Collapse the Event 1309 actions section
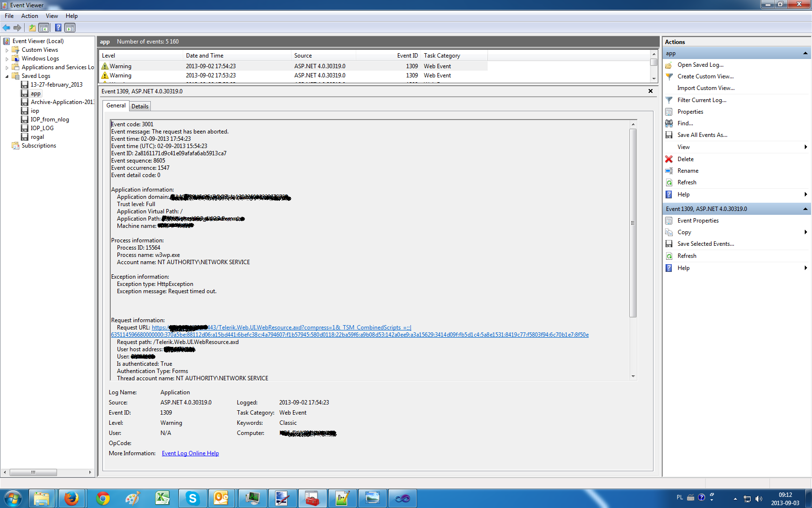The width and height of the screenshot is (812, 508). [x=805, y=209]
